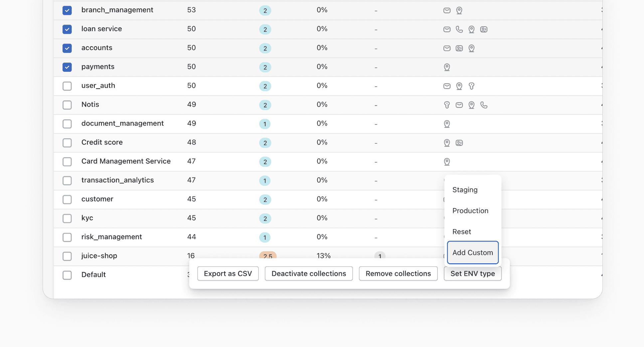Select Add Custom in the ENV menu
Screen dimensions: 644x347
pos(473,253)
